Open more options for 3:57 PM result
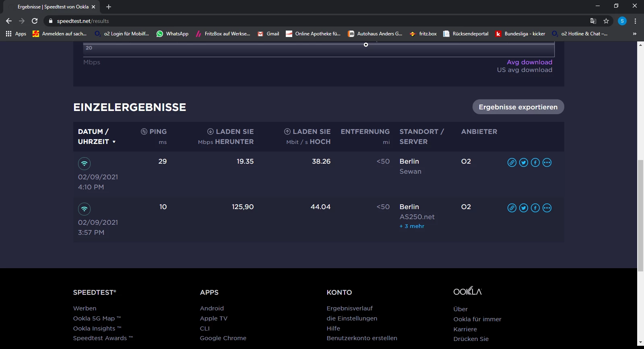This screenshot has height=349, width=644. (547, 208)
